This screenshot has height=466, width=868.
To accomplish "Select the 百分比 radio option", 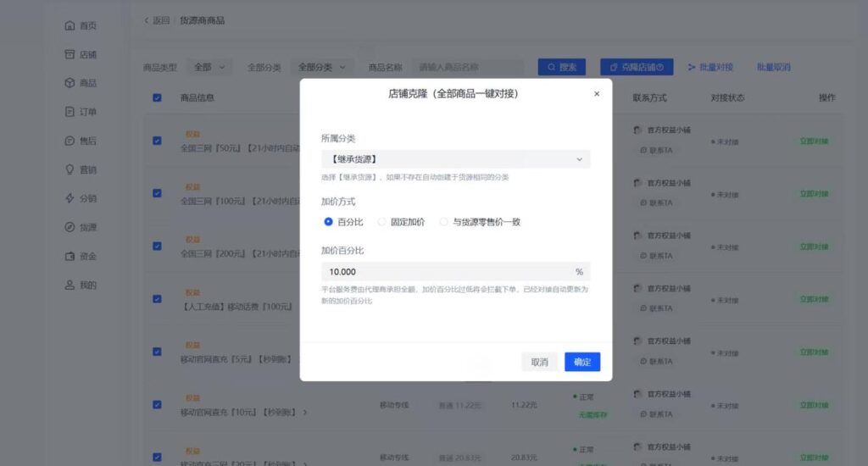I will (x=328, y=222).
